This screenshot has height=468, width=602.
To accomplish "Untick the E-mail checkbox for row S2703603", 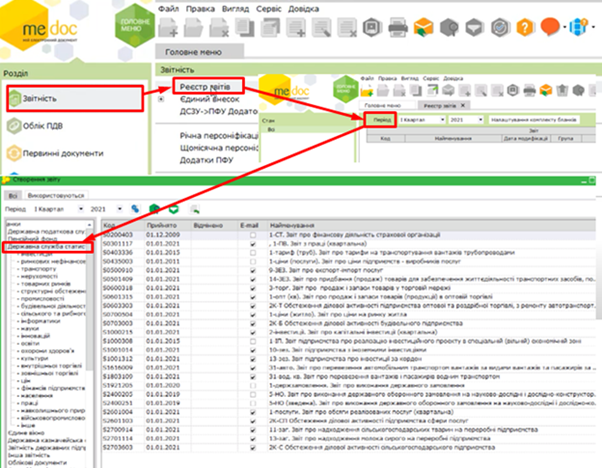I will (x=253, y=447).
